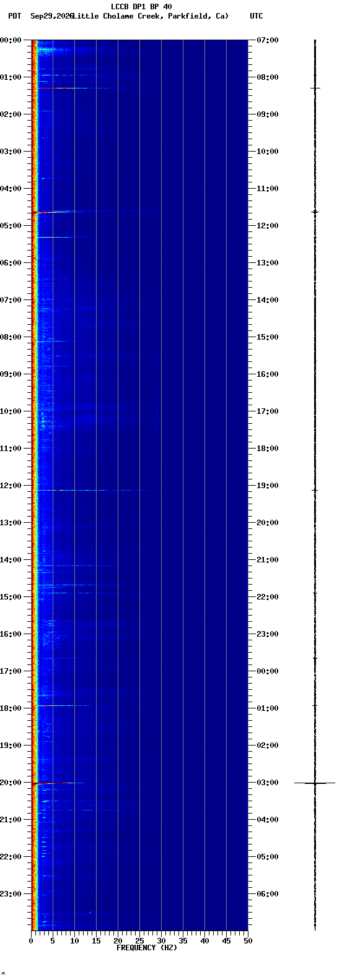This screenshot has height=980, width=342.
Task: Click '01:00' on the UTC time axis
Action: 268,708
